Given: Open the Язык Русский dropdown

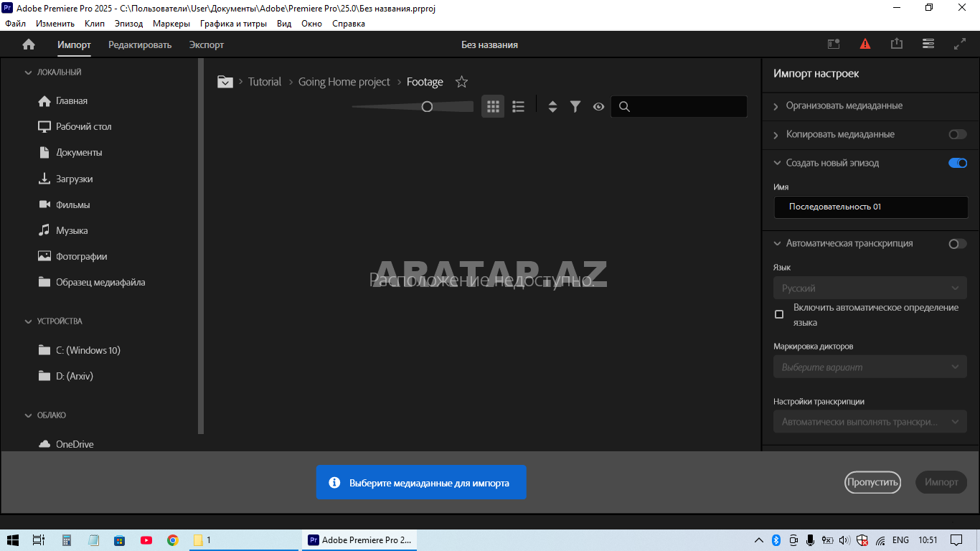Looking at the screenshot, I should pos(870,288).
